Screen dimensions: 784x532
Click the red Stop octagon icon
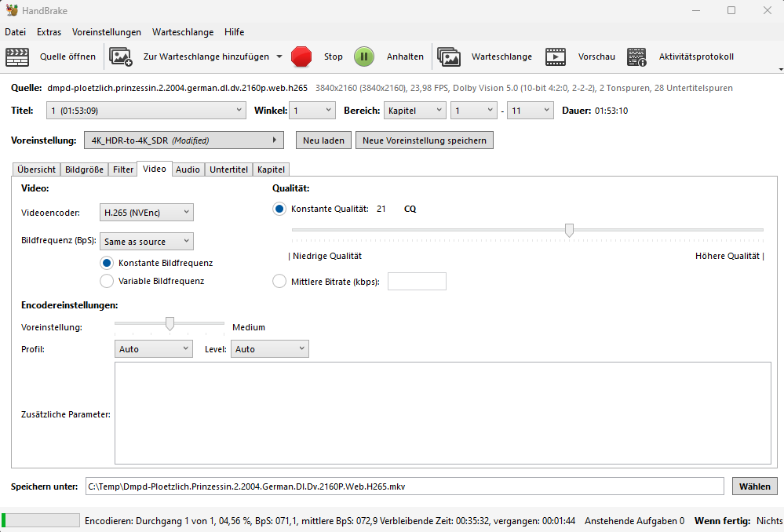301,56
